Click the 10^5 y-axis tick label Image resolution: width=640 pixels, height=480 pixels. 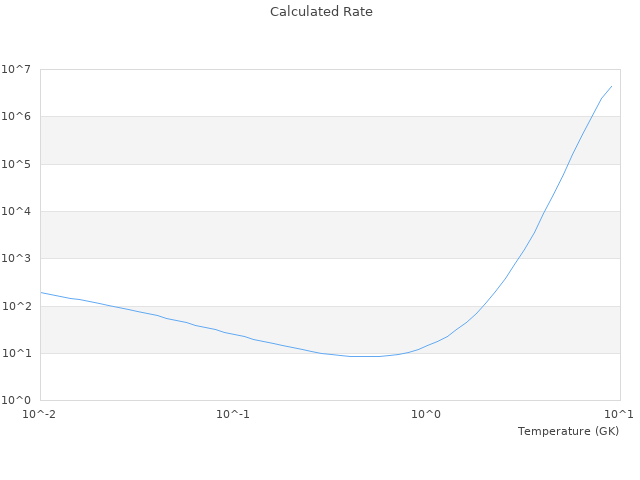16,164
